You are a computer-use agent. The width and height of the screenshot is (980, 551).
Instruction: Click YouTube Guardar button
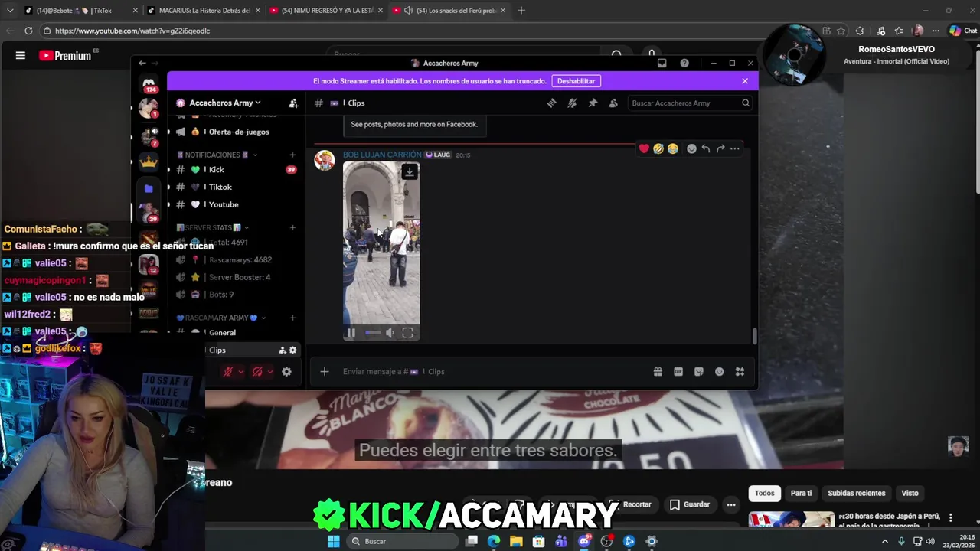(x=690, y=504)
